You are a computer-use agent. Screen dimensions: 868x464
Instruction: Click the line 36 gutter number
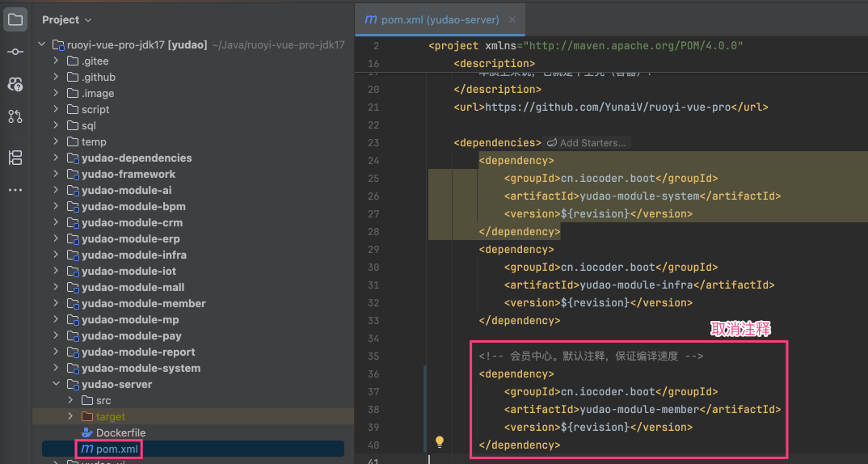[373, 374]
